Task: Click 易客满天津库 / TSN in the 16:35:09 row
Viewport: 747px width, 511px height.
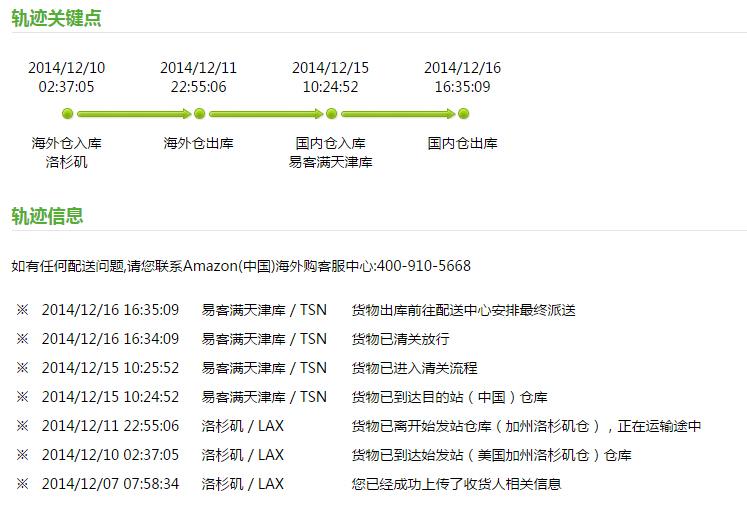Action: [264, 310]
